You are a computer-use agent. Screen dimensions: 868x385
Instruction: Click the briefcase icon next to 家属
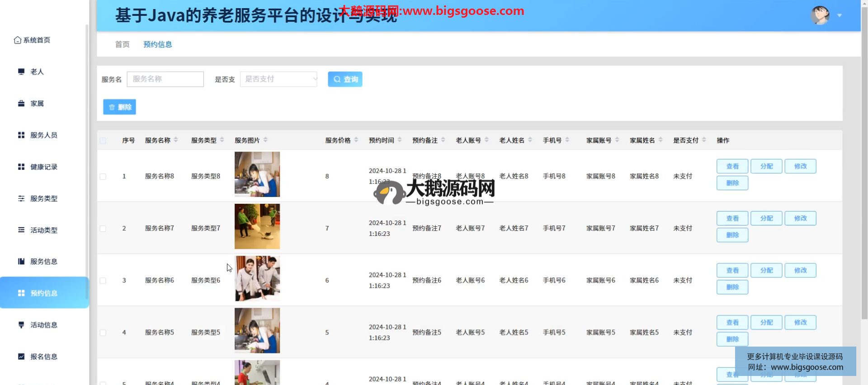point(21,103)
